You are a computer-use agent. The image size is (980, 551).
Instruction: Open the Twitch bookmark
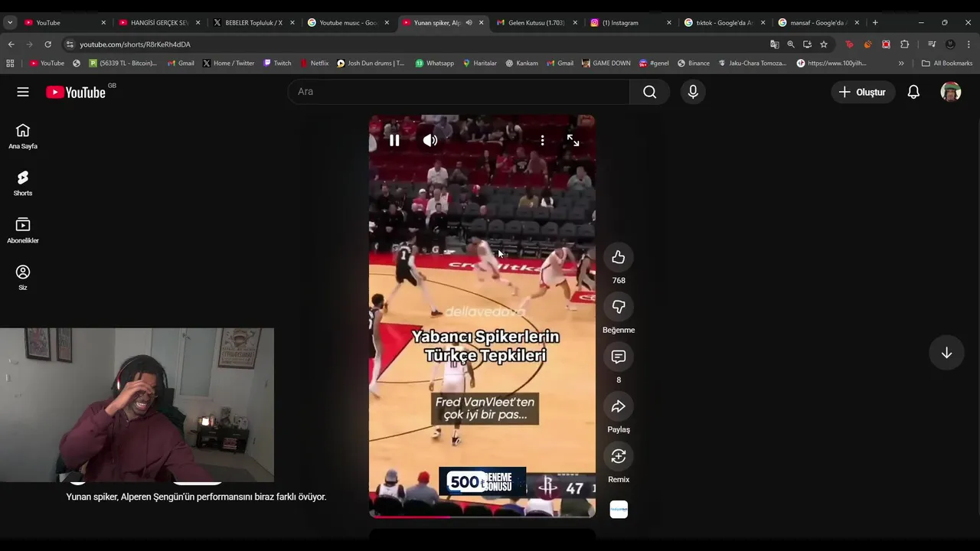tap(277, 64)
